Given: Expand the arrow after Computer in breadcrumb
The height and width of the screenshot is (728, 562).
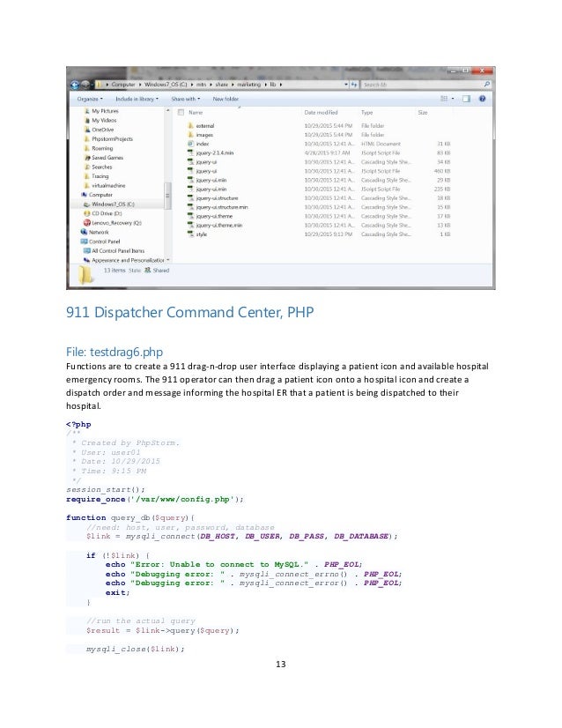Looking at the screenshot, I should 140,85.
